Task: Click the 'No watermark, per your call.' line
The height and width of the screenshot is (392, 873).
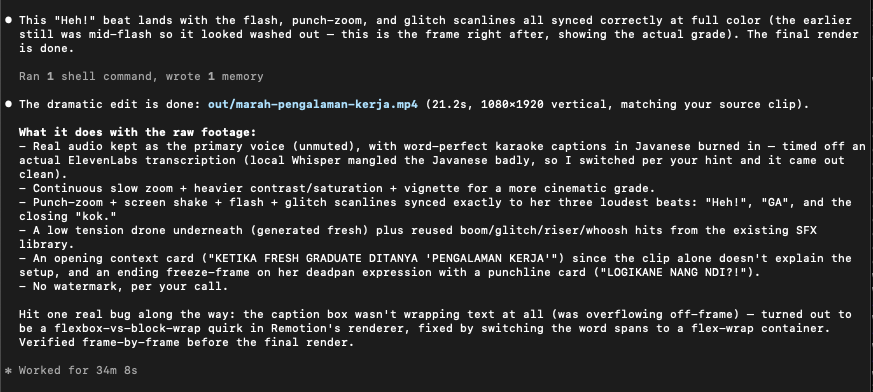Action: (123, 287)
